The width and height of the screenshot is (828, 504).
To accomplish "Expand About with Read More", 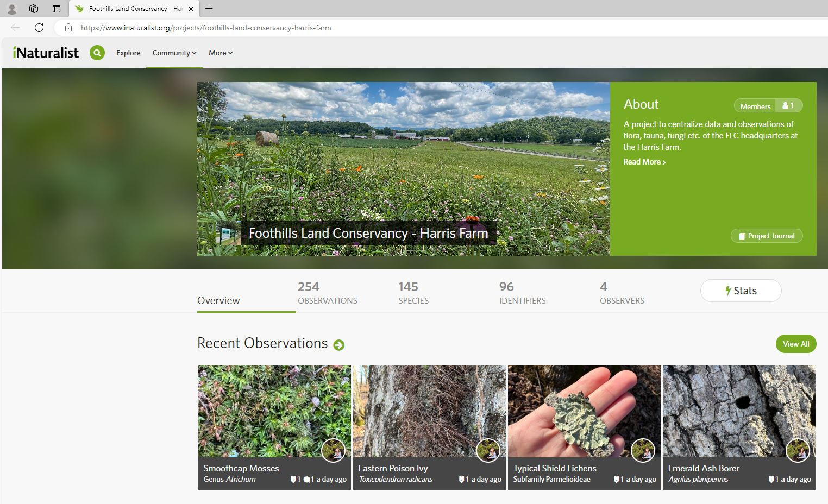I will 643,161.
